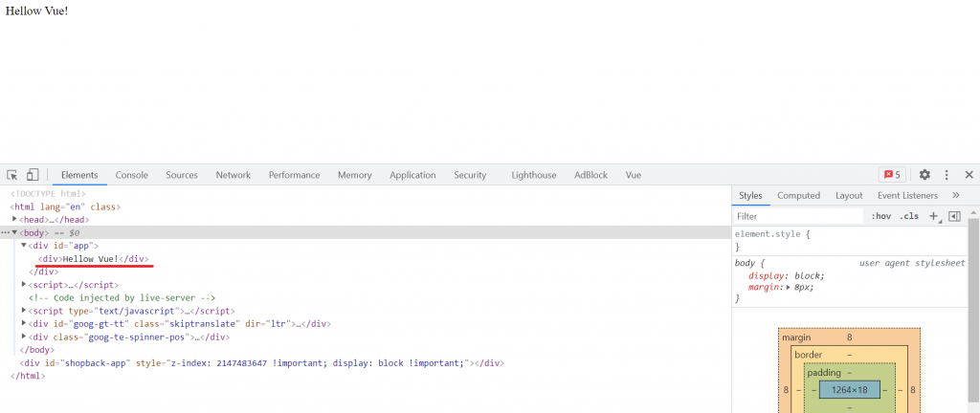
Task: Open the Performance tab
Action: (295, 175)
